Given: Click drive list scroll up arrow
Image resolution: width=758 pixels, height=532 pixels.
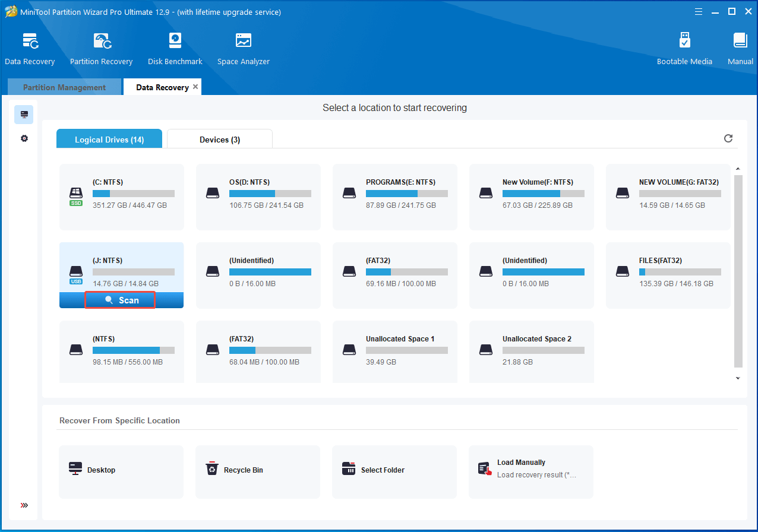Looking at the screenshot, I should click(x=738, y=169).
